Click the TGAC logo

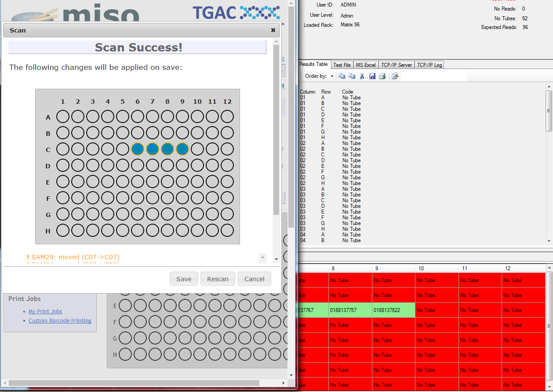click(236, 12)
